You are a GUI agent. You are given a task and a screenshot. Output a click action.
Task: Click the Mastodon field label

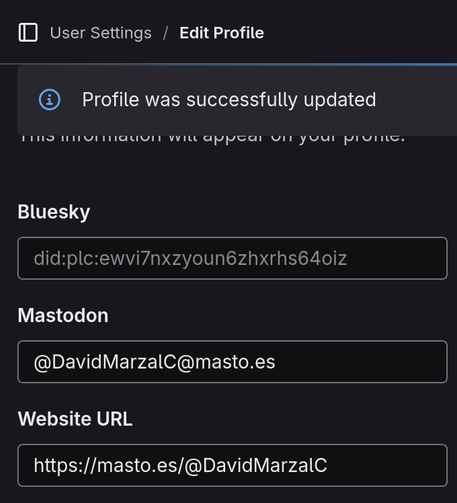63,315
